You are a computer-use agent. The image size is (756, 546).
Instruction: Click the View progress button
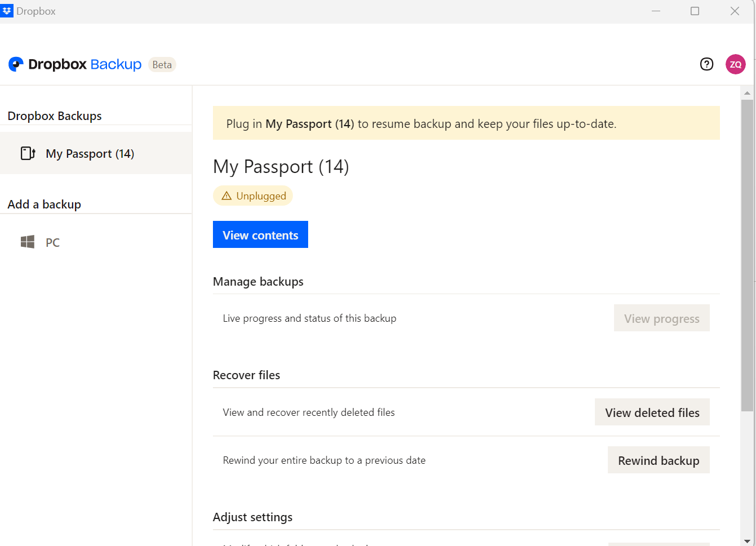pyautogui.click(x=661, y=318)
